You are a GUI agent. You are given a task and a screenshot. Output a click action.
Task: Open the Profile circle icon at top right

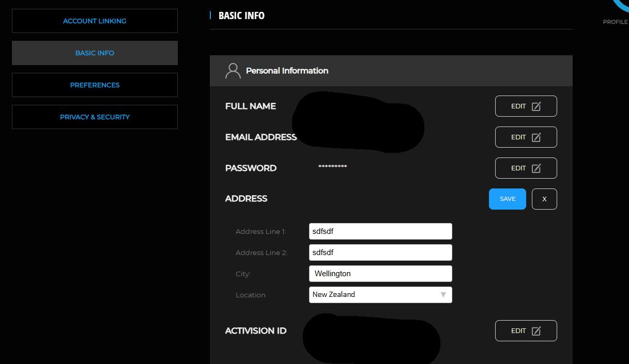[x=620, y=8]
